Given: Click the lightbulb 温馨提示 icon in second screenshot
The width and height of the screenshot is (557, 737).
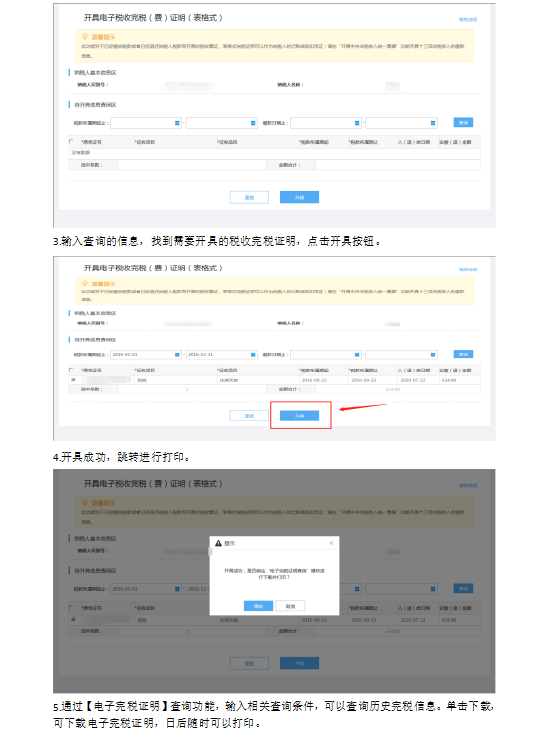Looking at the screenshot, I should 85,283.
